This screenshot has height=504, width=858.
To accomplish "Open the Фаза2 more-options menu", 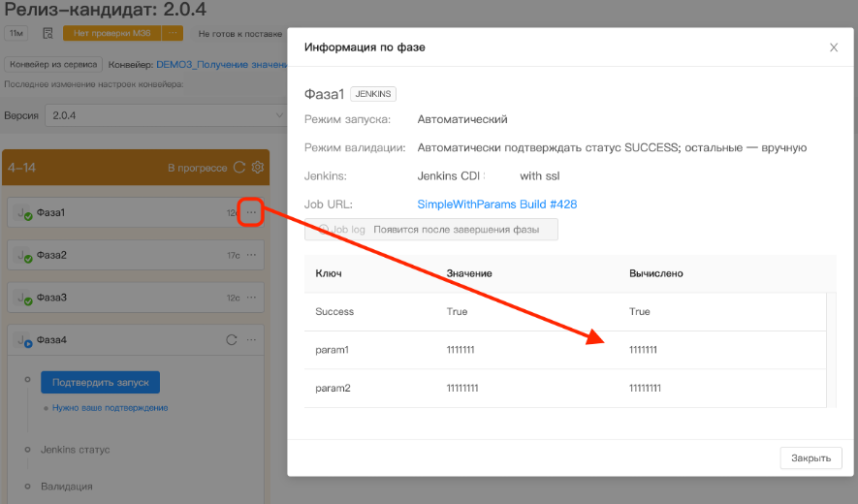I will [251, 255].
